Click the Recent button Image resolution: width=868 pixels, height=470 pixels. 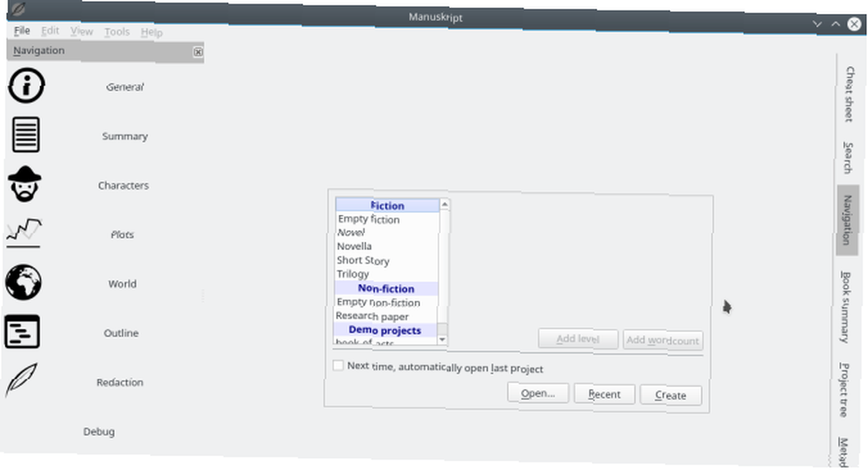click(604, 395)
